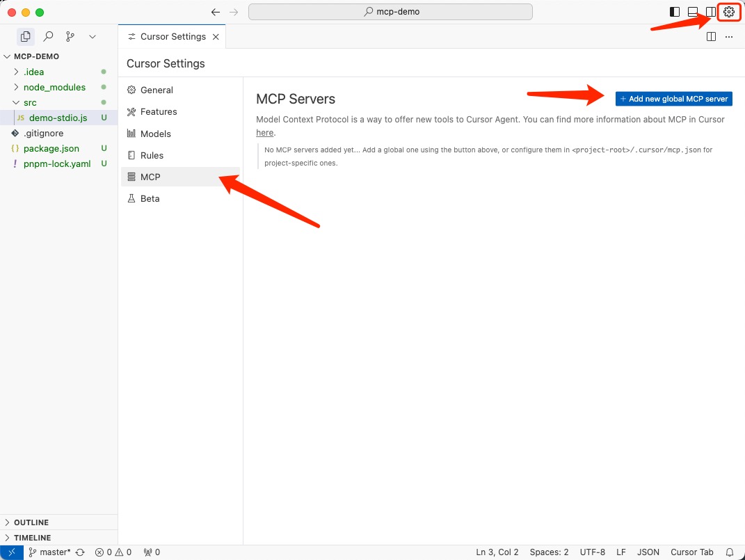Screen dimensions: 745x560
Task: Open the settings gear icon
Action: click(x=728, y=12)
